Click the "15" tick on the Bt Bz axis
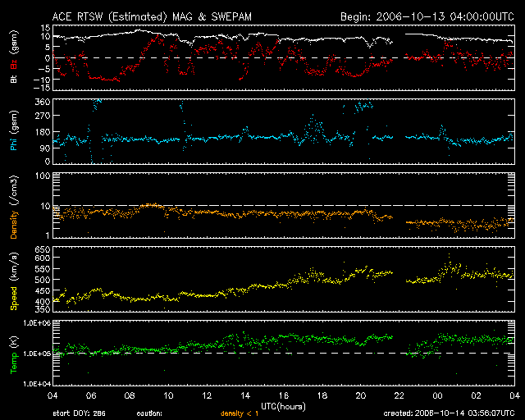Image resolution: width=525 pixels, height=420 pixels. click(x=46, y=27)
